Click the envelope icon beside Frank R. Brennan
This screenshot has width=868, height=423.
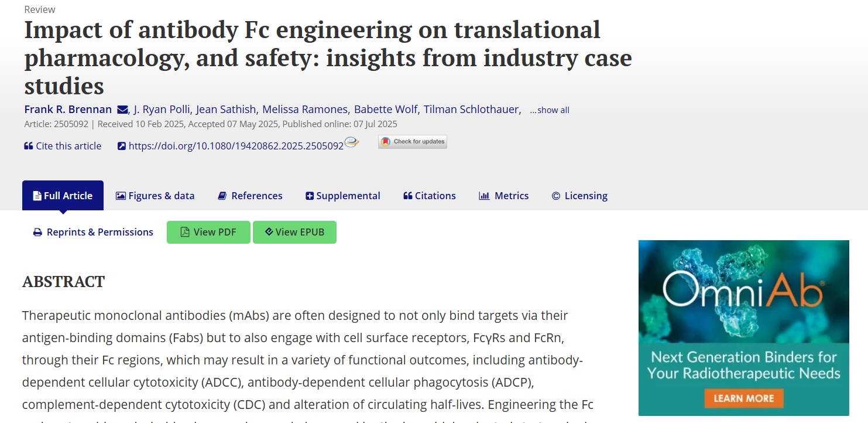[122, 110]
